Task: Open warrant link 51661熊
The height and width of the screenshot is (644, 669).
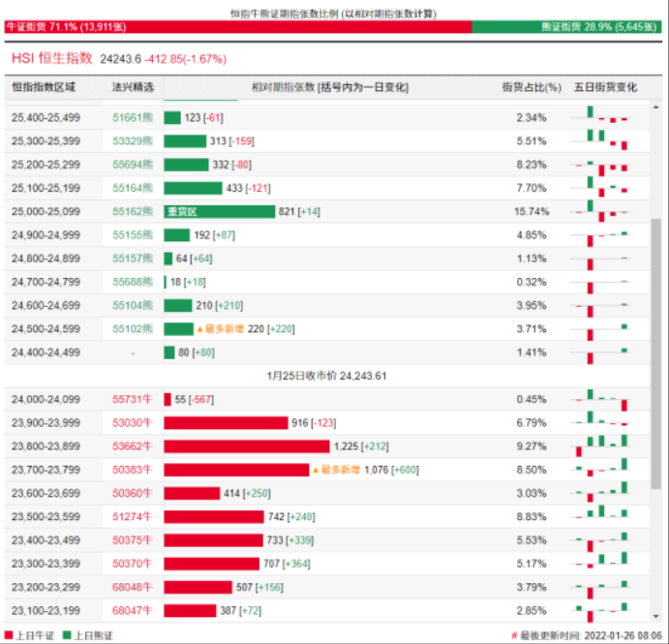Action: 133,118
